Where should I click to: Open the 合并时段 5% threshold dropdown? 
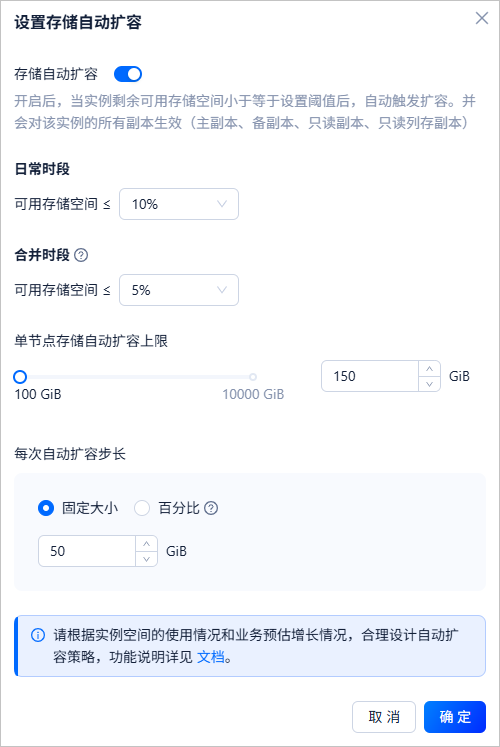(179, 290)
